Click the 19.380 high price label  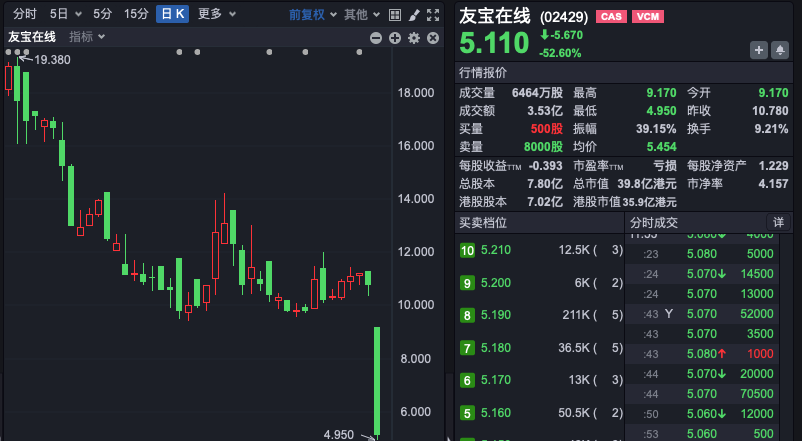pyautogui.click(x=52, y=60)
